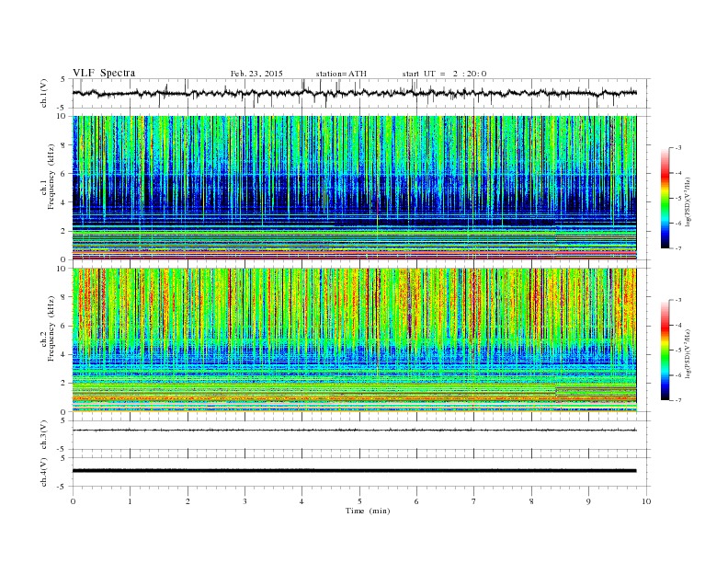Click the ch.2 color scale bar
Image resolution: width=728 pixels, height=563 pixels.
point(665,350)
